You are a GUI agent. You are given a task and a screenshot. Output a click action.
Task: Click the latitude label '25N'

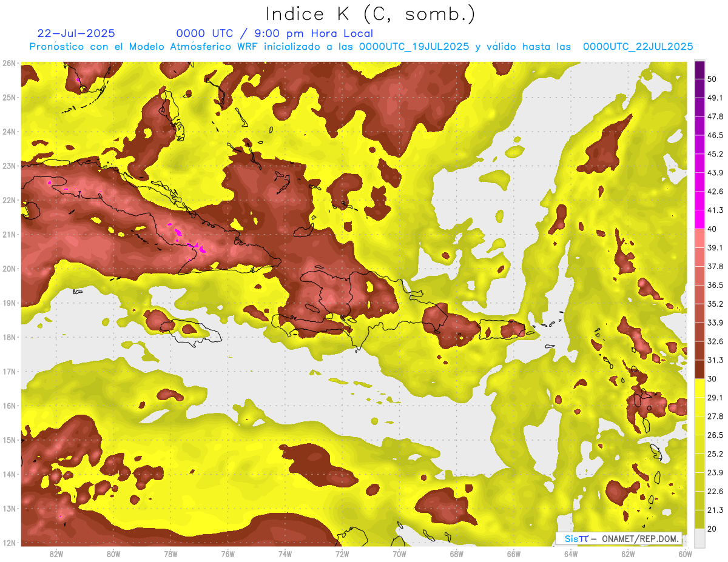[x=9, y=98]
